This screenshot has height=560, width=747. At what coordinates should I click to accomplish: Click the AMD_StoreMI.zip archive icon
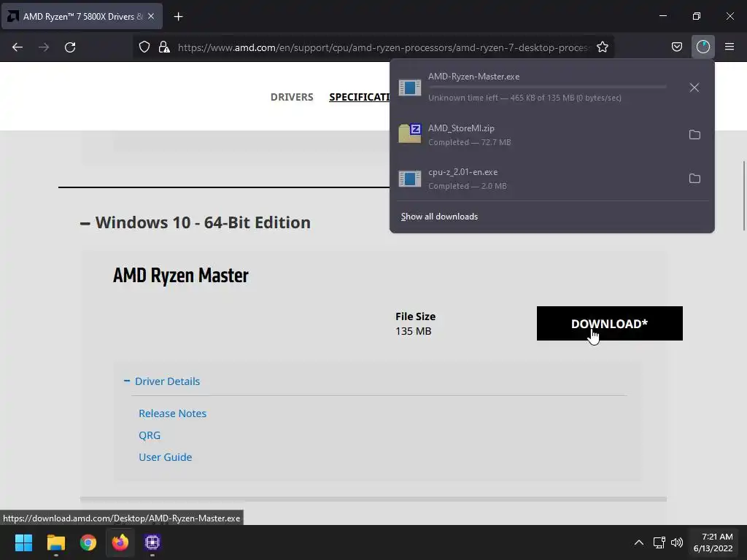[410, 133]
